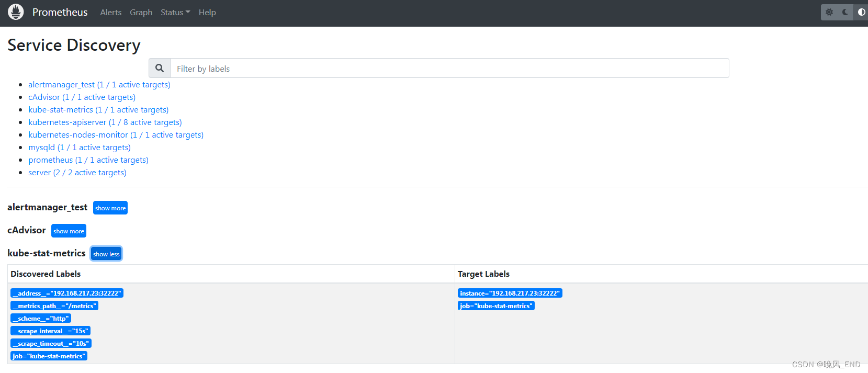Click the Discovered Labels column header
868x373 pixels.
click(x=46, y=274)
